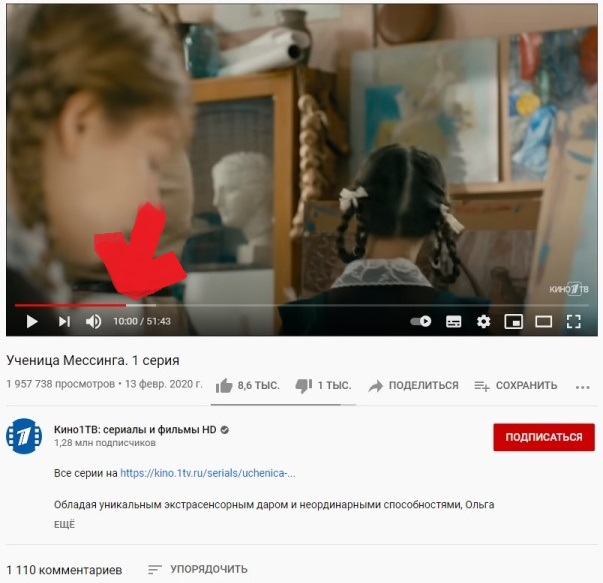Switch to miniplayer mode

tap(513, 321)
